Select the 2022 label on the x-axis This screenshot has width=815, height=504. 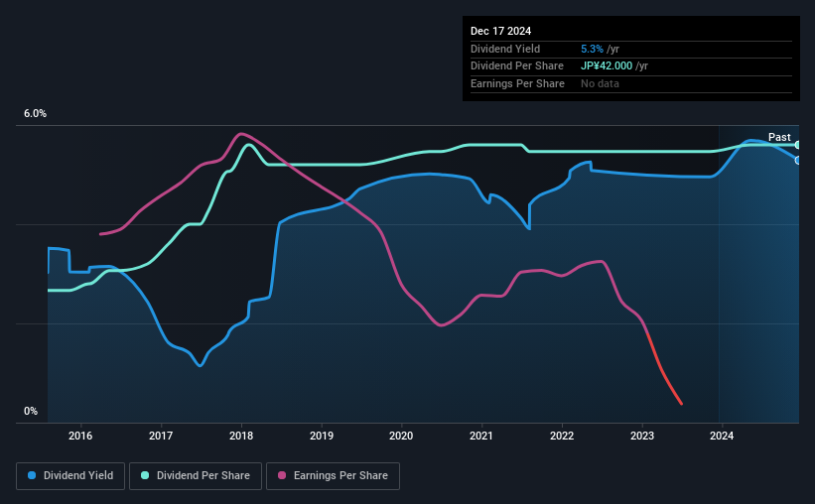pyautogui.click(x=562, y=436)
